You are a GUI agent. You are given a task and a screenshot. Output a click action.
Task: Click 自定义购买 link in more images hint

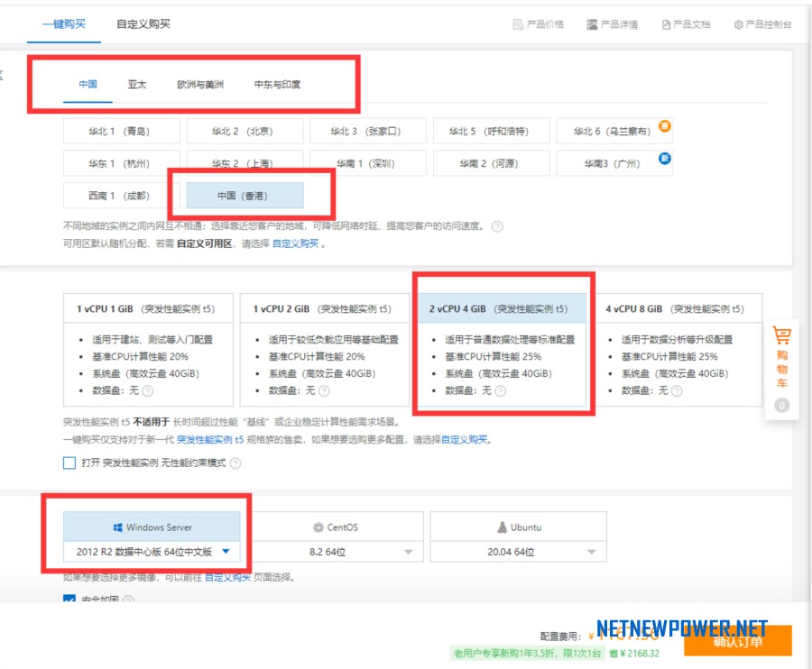(x=228, y=577)
